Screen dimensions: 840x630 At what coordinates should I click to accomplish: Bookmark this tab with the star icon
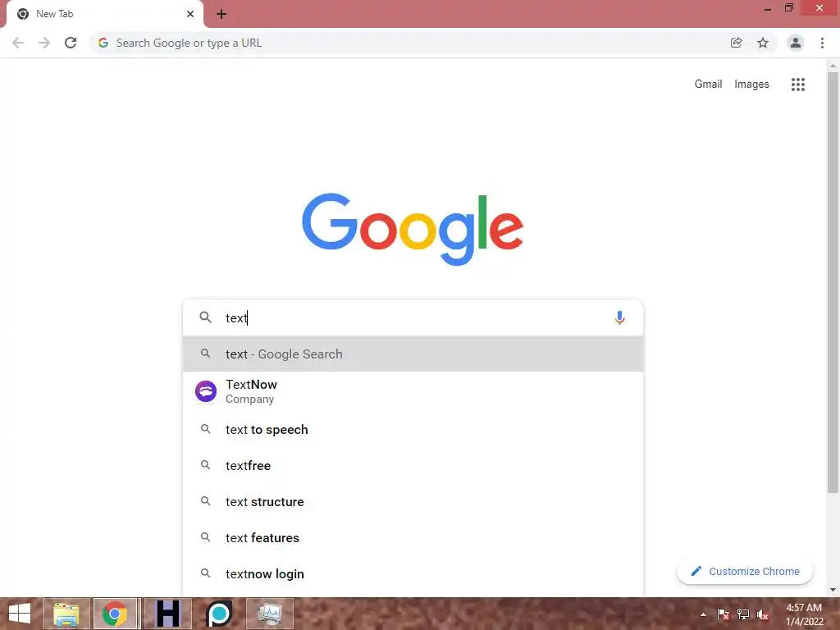point(763,43)
